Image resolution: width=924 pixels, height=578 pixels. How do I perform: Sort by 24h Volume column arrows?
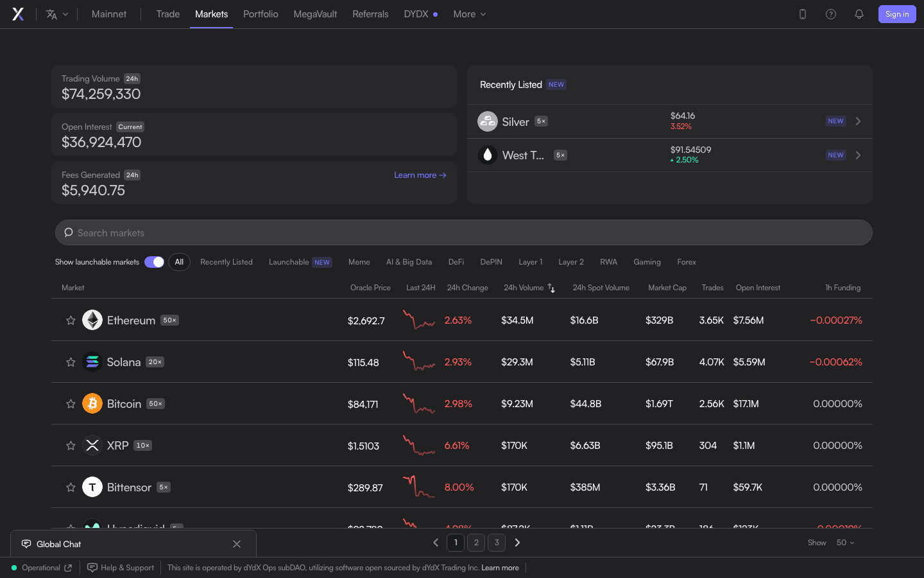click(x=551, y=288)
